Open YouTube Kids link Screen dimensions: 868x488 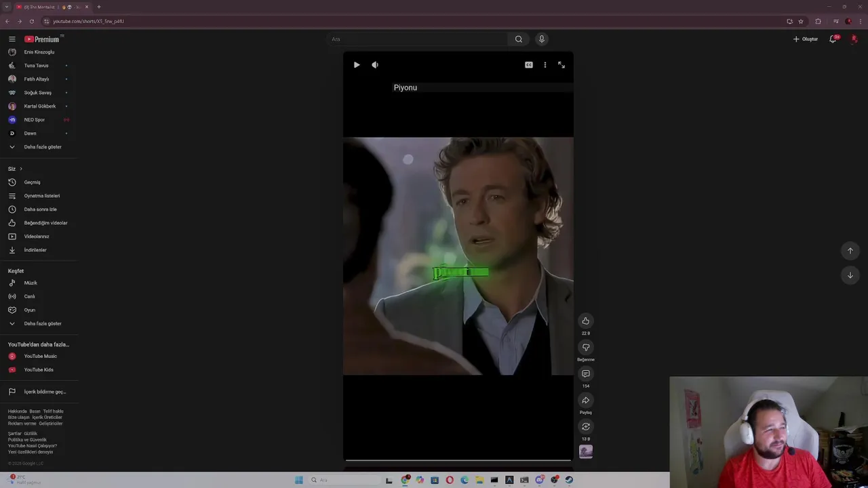pyautogui.click(x=39, y=369)
